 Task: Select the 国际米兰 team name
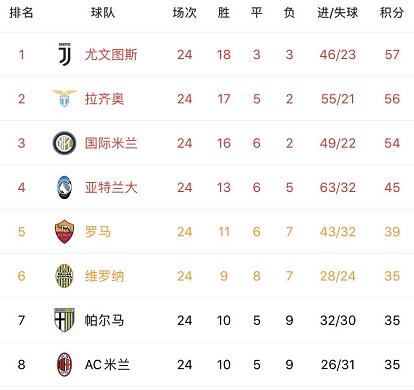pos(111,143)
